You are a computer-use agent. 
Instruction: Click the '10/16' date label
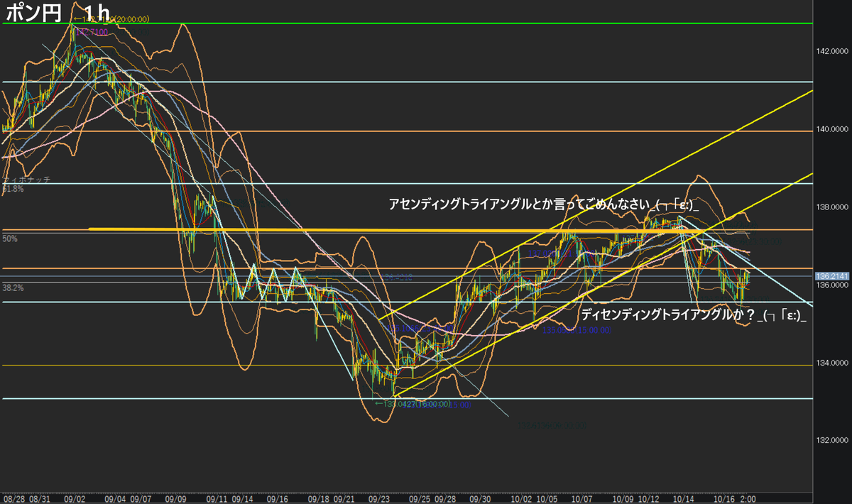coord(726,499)
